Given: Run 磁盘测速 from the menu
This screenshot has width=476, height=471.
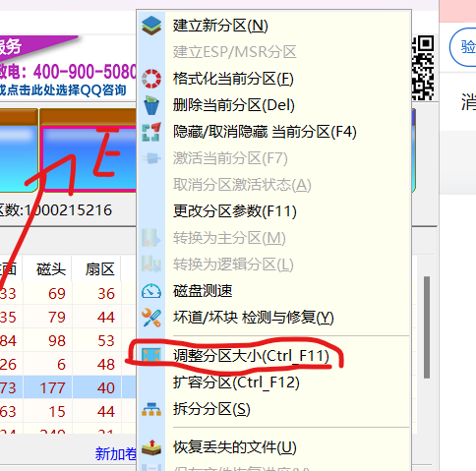Looking at the screenshot, I should pyautogui.click(x=203, y=291).
